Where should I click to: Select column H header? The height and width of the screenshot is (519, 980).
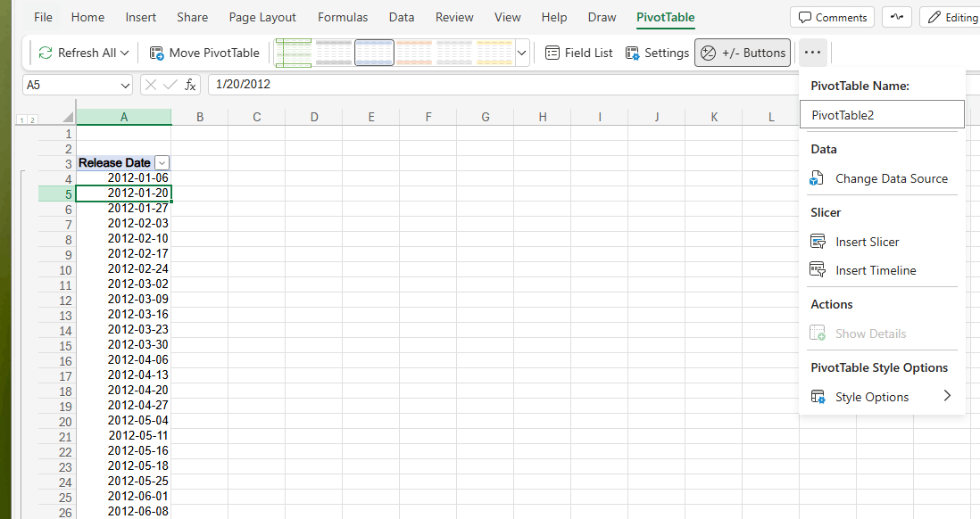[x=543, y=117]
